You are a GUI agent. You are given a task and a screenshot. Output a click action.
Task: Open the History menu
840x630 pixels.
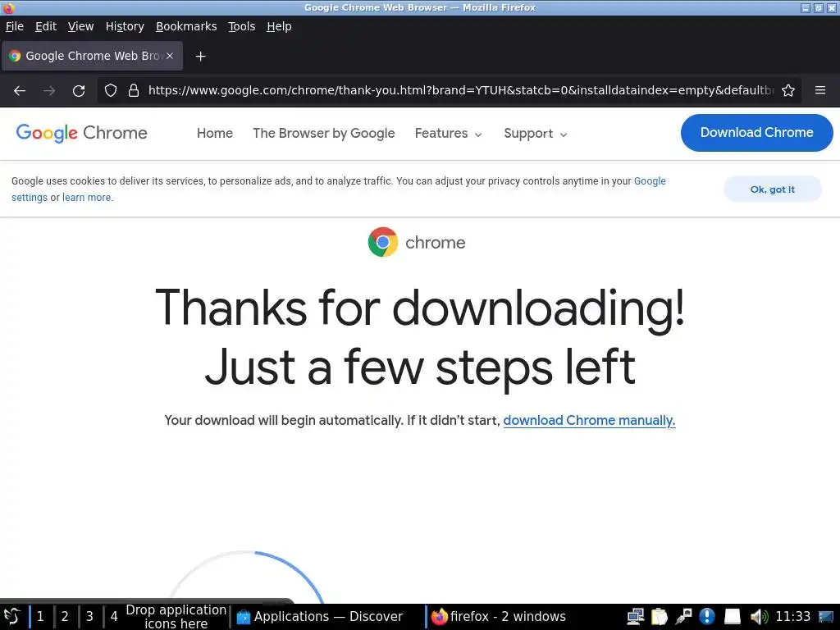click(125, 26)
